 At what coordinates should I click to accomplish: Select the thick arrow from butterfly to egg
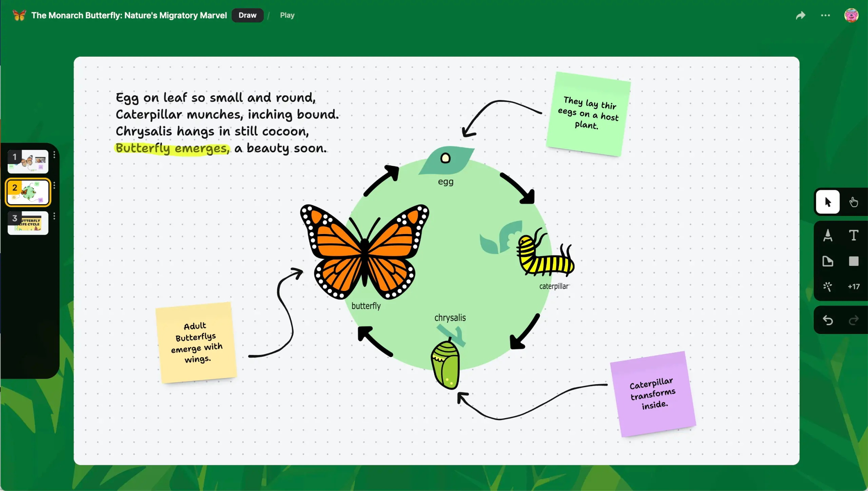tap(381, 180)
